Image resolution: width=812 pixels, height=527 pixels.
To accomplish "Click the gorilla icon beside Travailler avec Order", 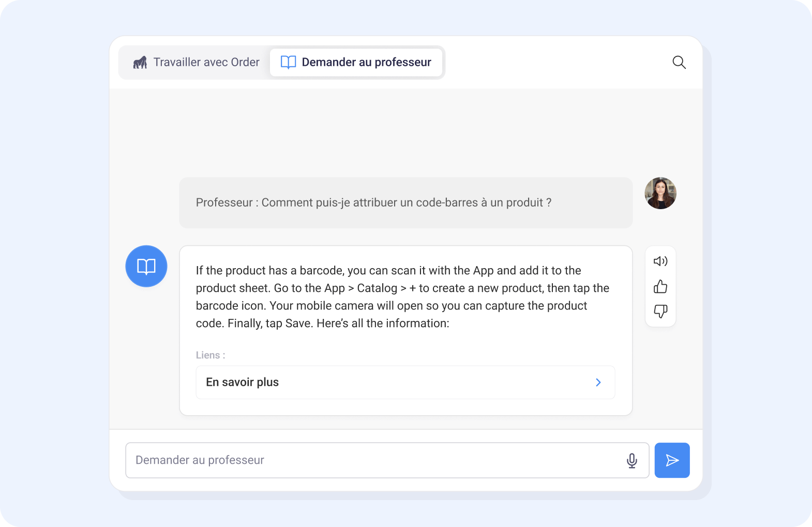I will coord(140,63).
